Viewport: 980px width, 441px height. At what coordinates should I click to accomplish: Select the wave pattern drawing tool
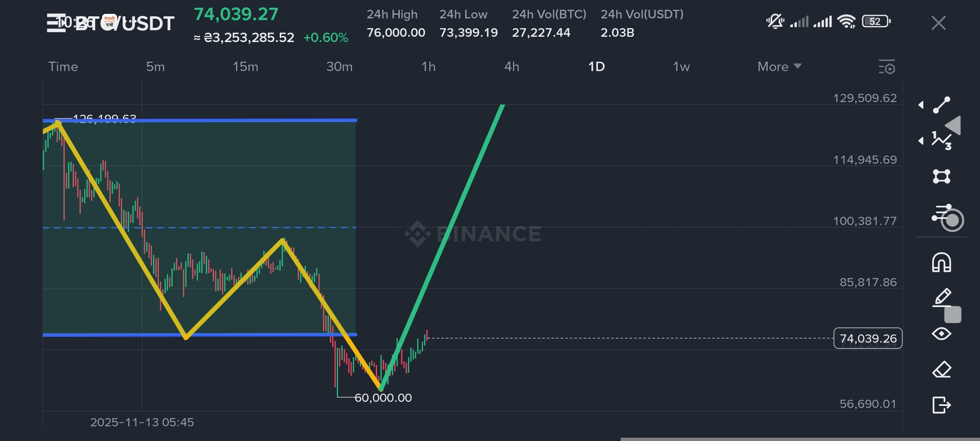click(942, 141)
